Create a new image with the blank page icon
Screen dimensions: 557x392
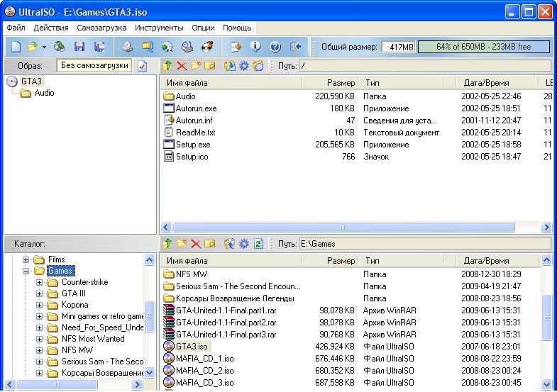pos(16,47)
